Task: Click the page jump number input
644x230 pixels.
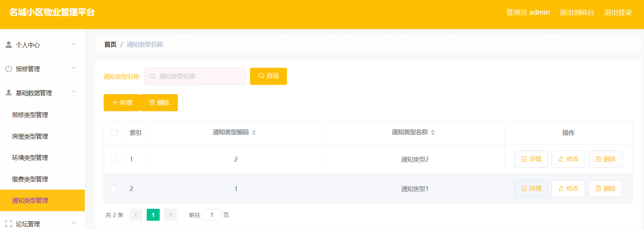Action: [x=212, y=215]
